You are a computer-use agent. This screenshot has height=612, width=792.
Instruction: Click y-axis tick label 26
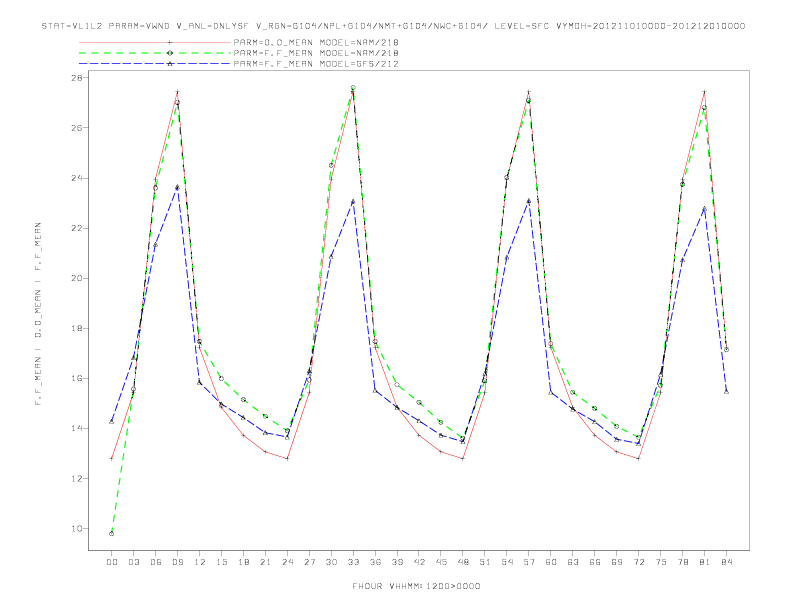(78, 128)
